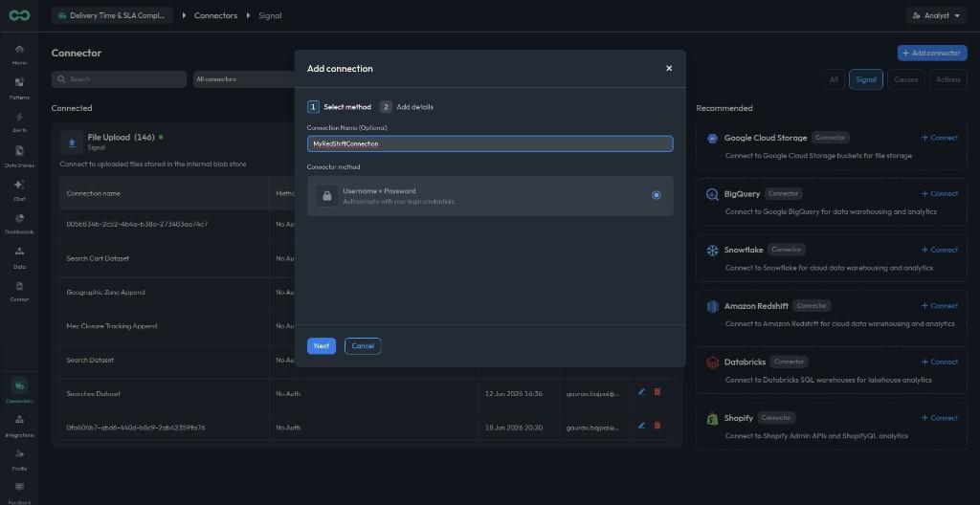Edit the 0fa404b7 connection row
Viewport: 980px width, 505px height.
(641, 426)
